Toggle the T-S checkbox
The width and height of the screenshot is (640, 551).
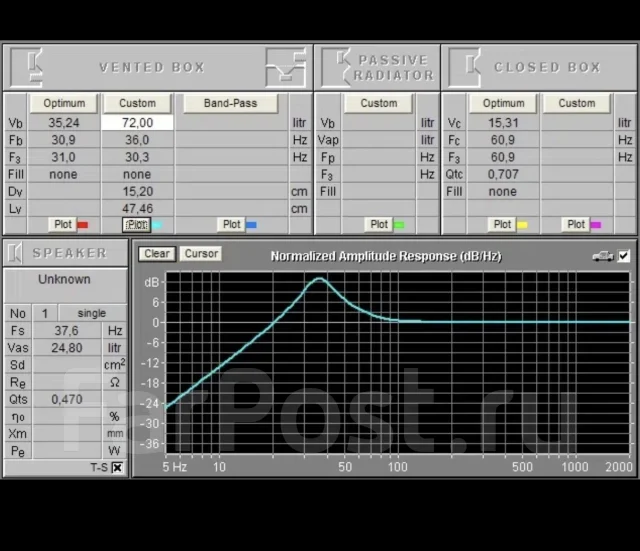pyautogui.click(x=117, y=467)
